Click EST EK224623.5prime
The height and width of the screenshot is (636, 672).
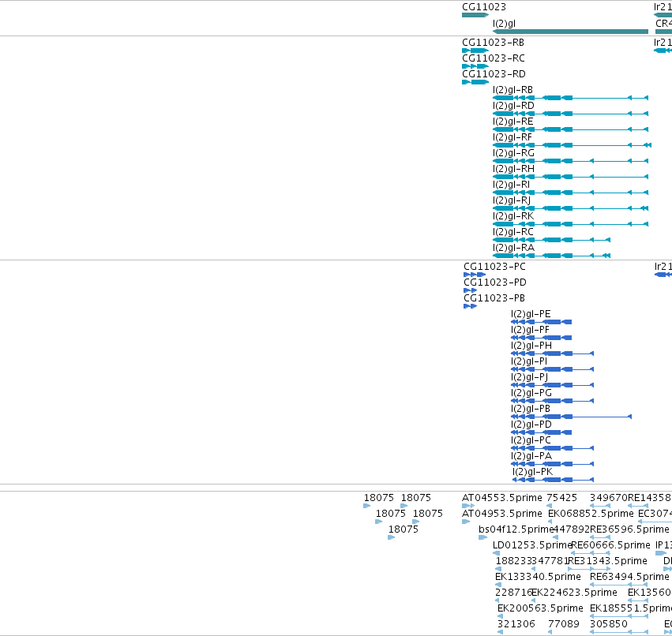533,600
